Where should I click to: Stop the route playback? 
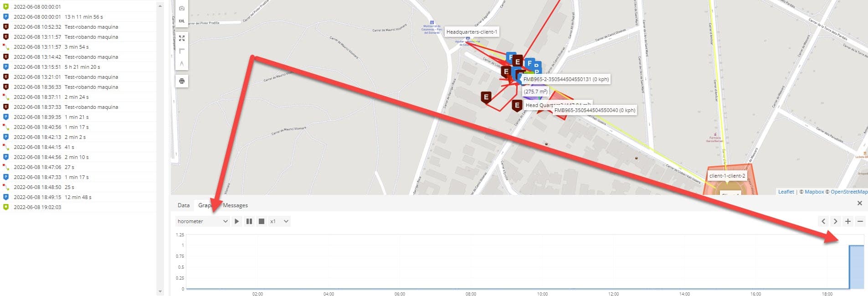coord(262,221)
